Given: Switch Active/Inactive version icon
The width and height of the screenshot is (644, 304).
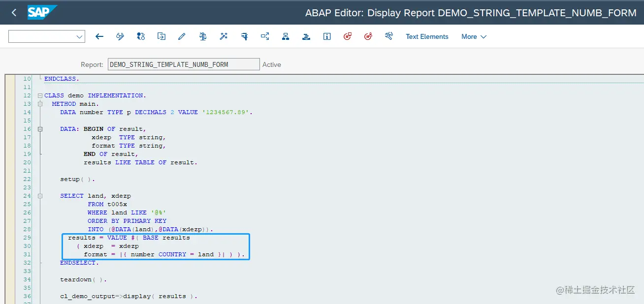Looking at the screenshot, I should click(x=141, y=36).
